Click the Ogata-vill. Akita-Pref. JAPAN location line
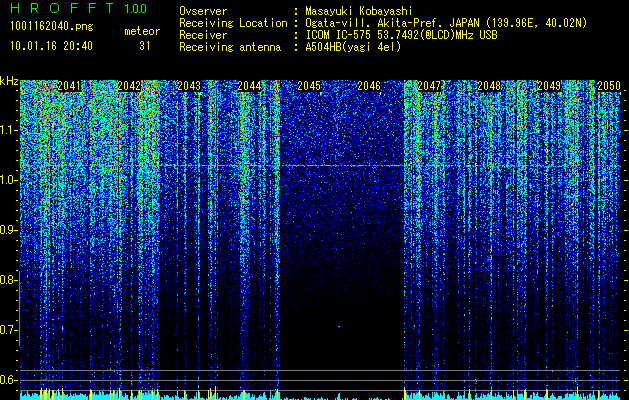This screenshot has width=629, height=400. [x=446, y=23]
